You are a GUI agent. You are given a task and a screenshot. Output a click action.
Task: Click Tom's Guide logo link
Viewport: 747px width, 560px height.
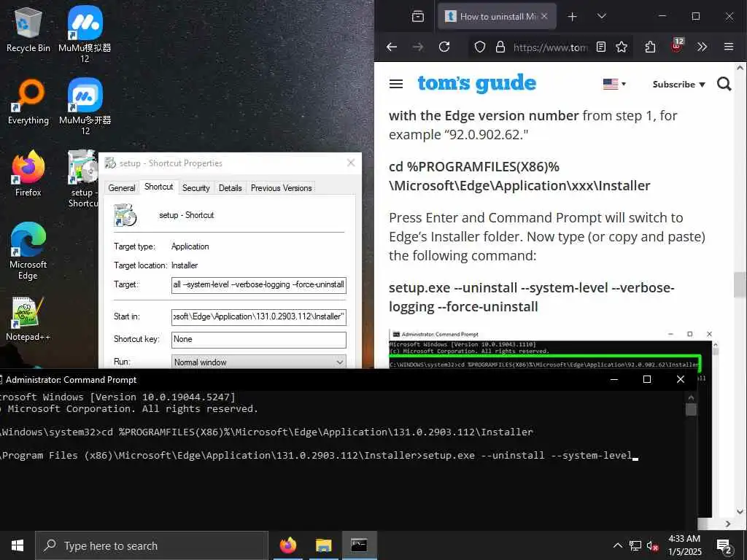point(477,83)
